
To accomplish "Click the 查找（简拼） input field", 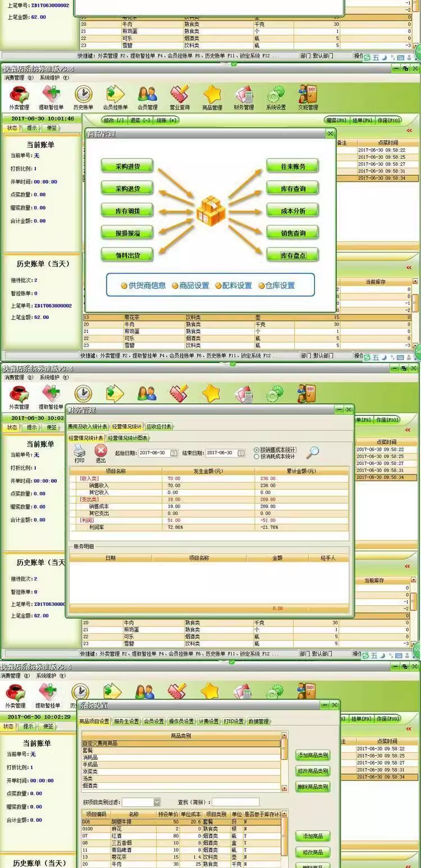I will (235, 802).
